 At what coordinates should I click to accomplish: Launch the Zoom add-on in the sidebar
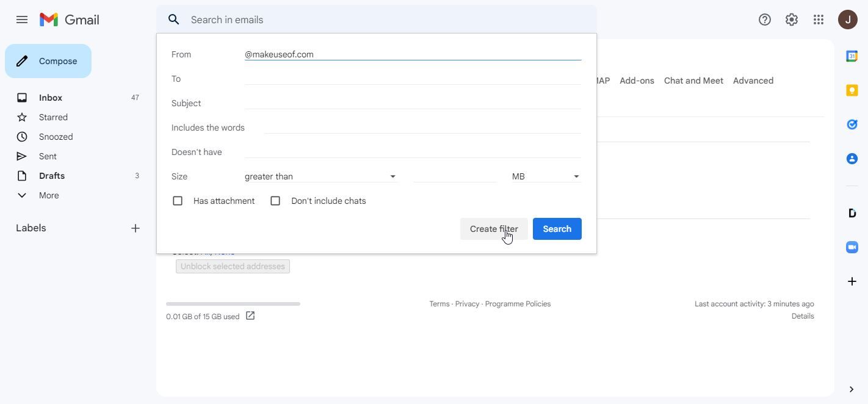click(852, 247)
